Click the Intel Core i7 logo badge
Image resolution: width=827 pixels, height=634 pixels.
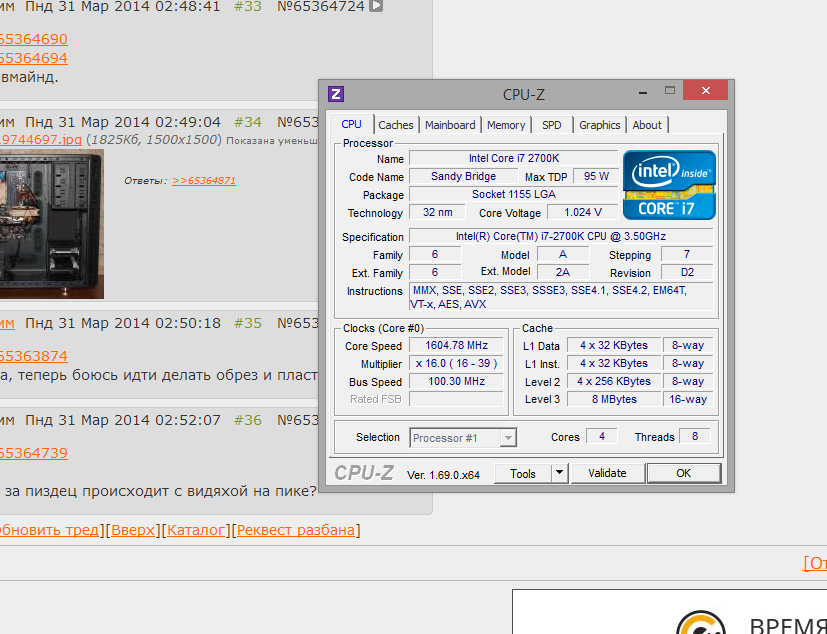point(669,185)
